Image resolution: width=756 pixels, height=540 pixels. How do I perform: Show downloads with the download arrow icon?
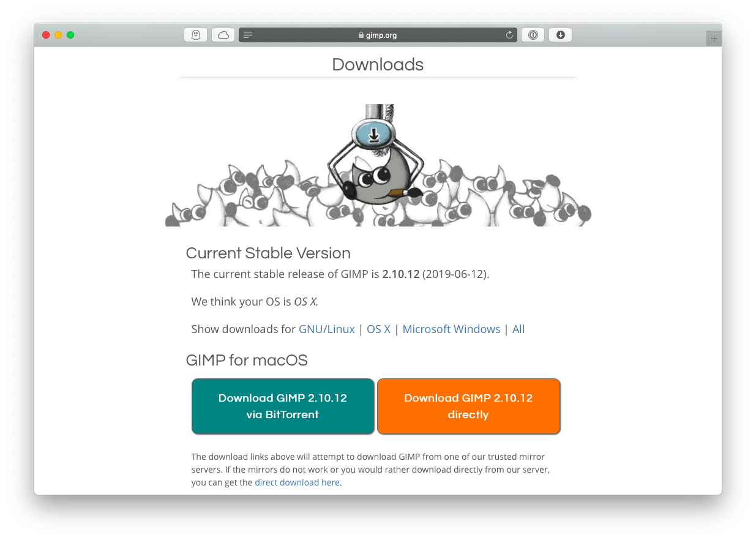pos(560,35)
